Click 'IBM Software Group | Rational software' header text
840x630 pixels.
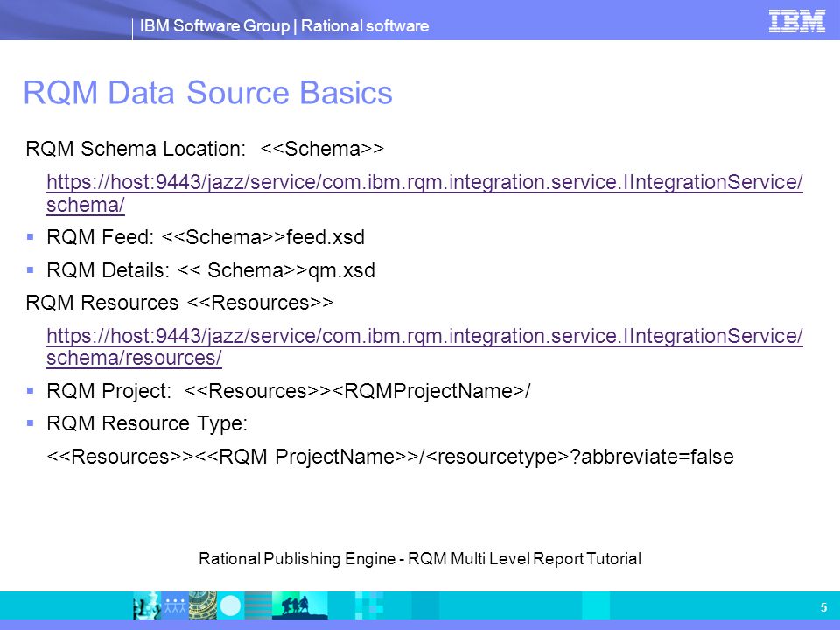(x=283, y=25)
